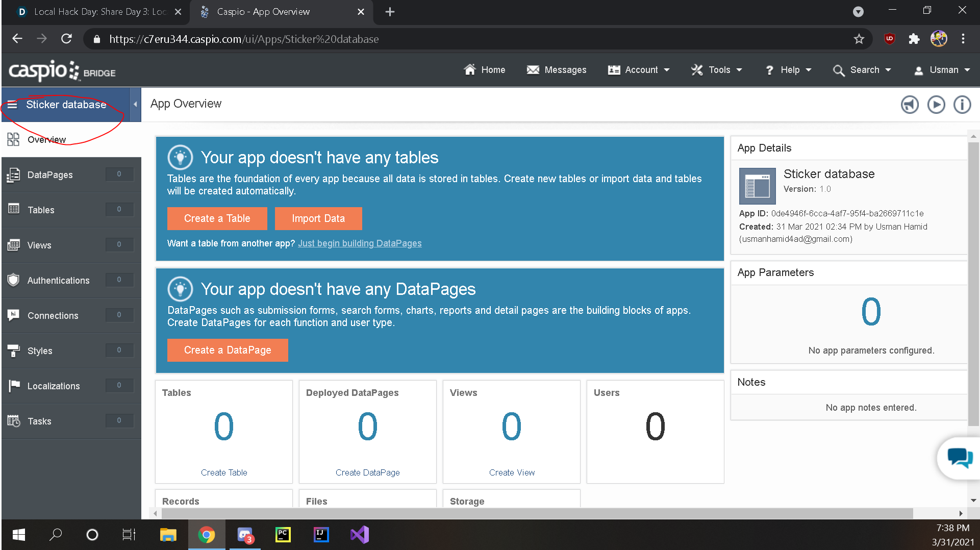Collapse the sidebar with the arrow toggle
The width and height of the screenshot is (980, 550).
135,105
